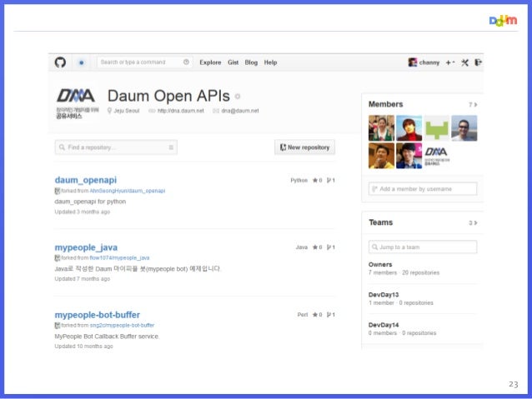532x399 pixels.
Task: Open the Owners team
Action: 380,265
